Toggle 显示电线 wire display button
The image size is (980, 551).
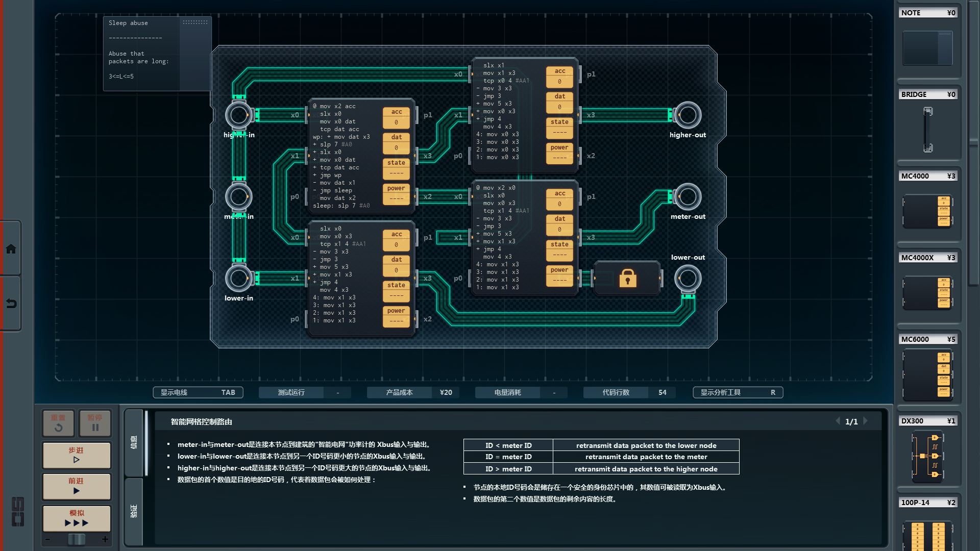[x=198, y=392]
